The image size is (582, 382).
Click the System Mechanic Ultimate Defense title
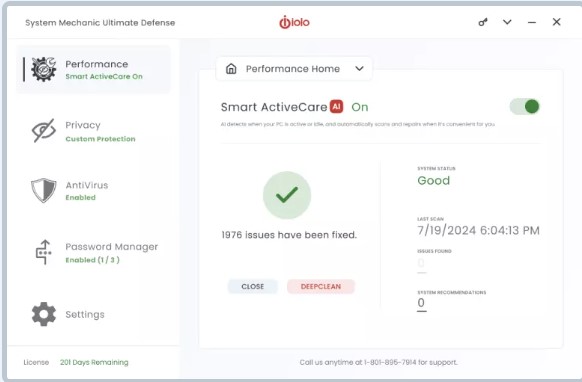(100, 23)
